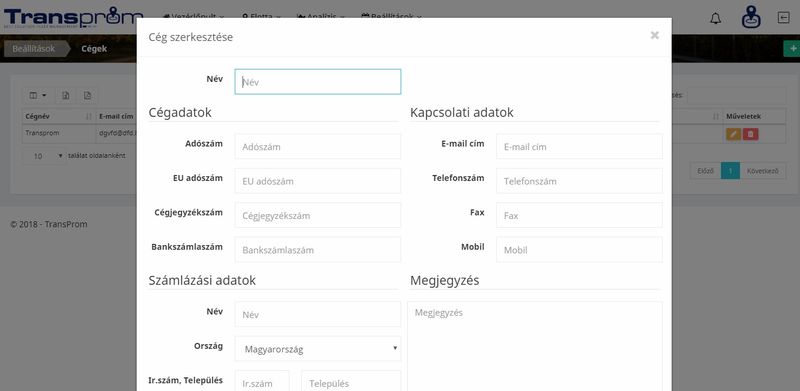Click the Megjegyzés section heading
The image size is (800, 391).
point(444,281)
